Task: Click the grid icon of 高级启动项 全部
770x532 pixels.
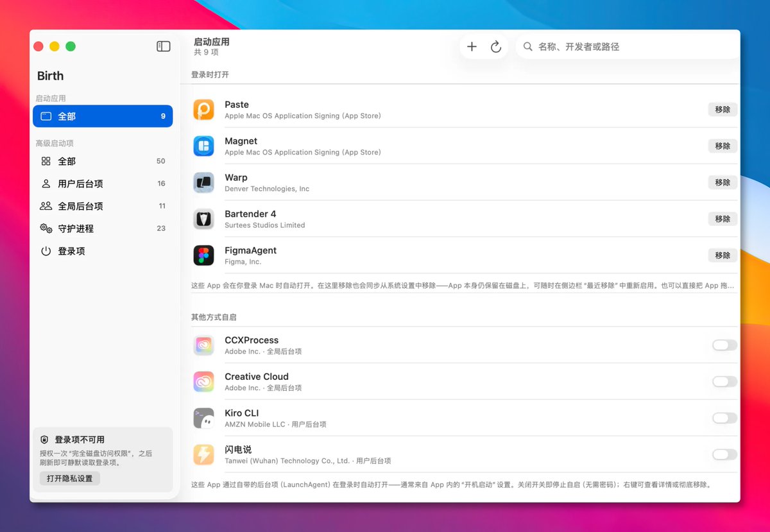Action: click(x=46, y=161)
